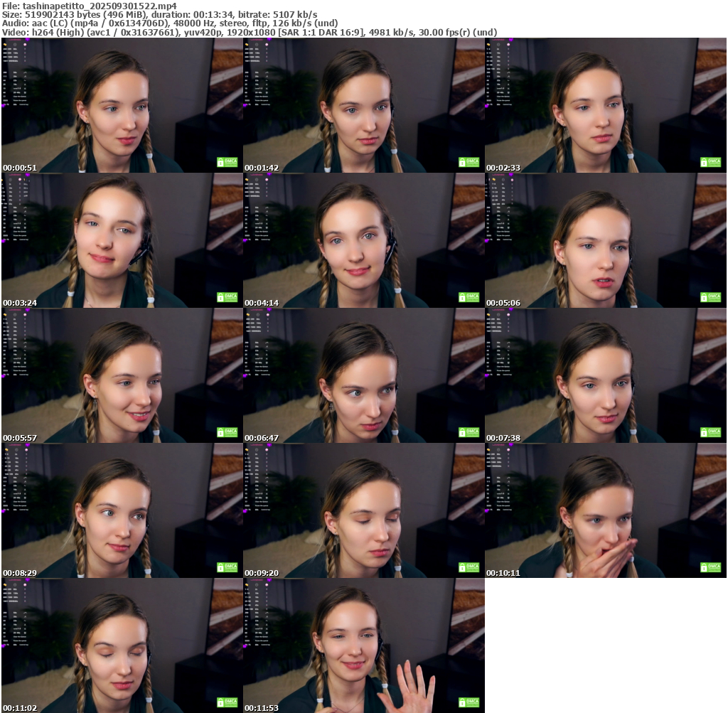The image size is (728, 713).
Task: Click the DMCA badge in the 00:11:02 frame
Action: tap(227, 702)
